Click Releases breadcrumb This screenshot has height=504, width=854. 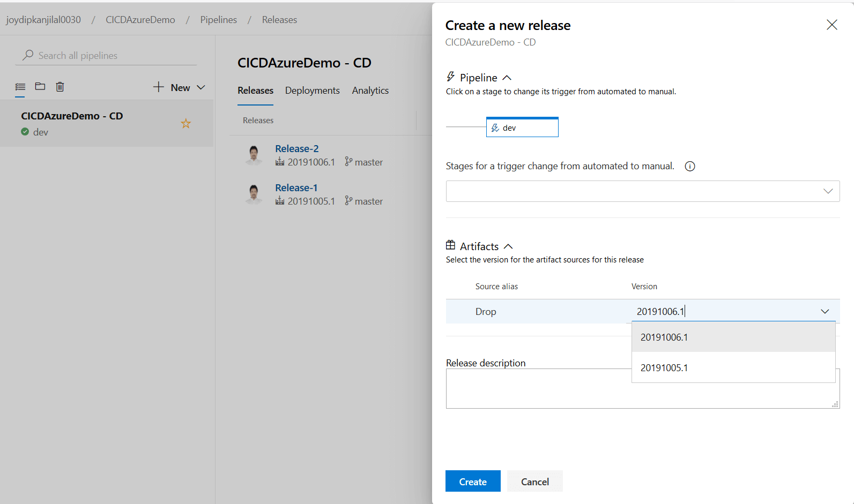(279, 20)
